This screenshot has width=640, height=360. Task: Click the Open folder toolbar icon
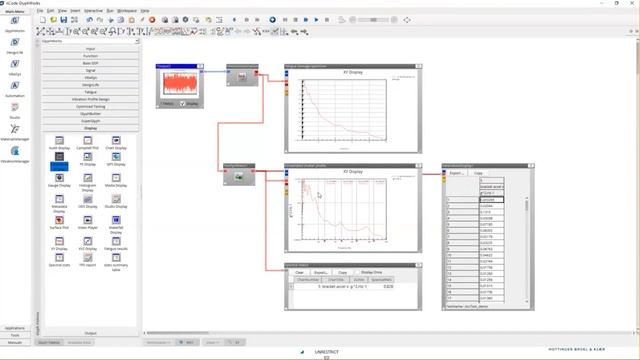(x=53, y=20)
